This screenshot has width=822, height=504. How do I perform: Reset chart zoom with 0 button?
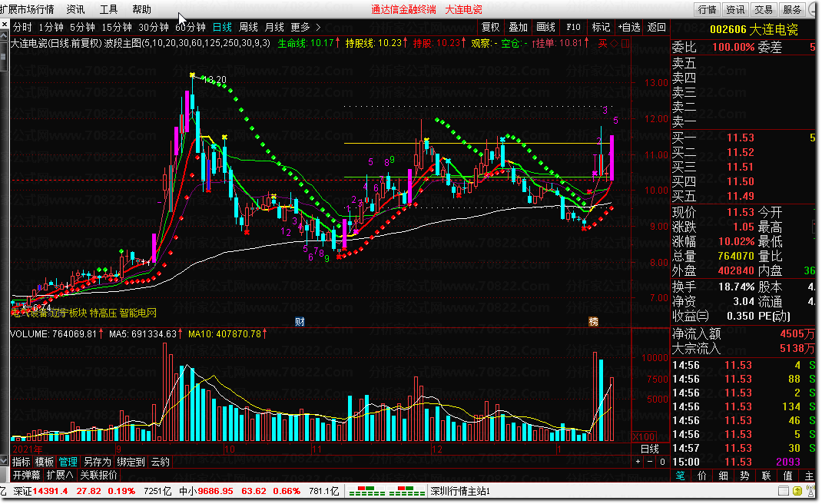click(x=662, y=462)
